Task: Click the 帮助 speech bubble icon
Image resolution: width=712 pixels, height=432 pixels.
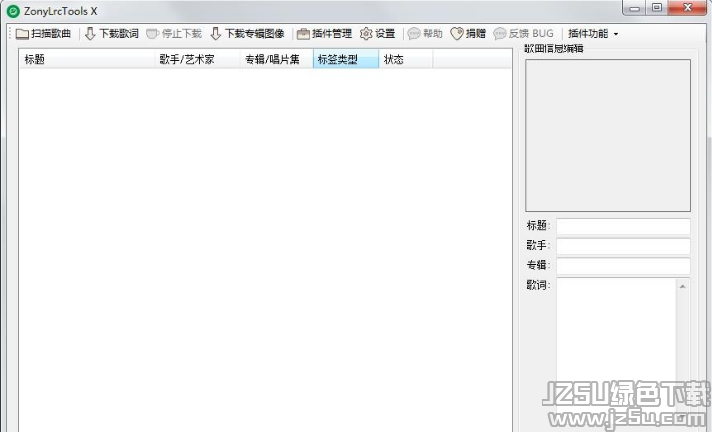Action: coord(414,34)
